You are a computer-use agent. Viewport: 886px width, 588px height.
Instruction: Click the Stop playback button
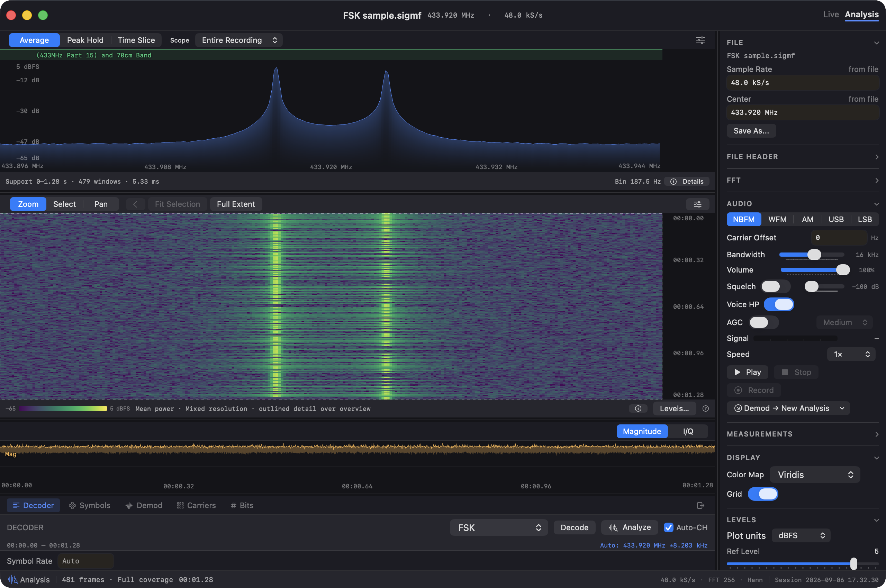(x=796, y=372)
